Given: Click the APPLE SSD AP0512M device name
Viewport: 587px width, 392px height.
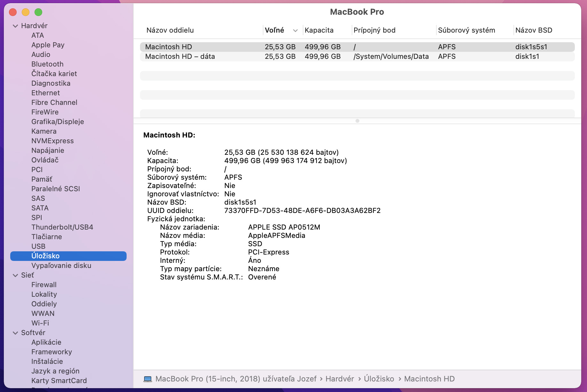Looking at the screenshot, I should (x=284, y=227).
